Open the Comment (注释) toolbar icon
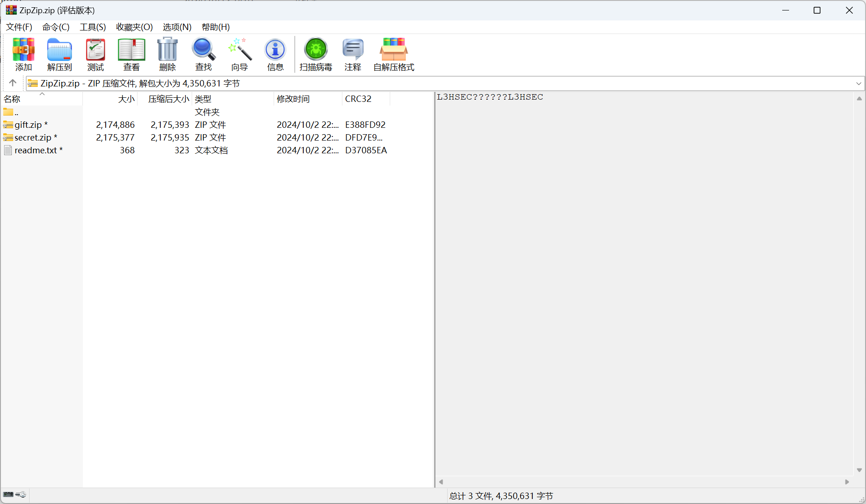The image size is (866, 504). click(x=353, y=54)
